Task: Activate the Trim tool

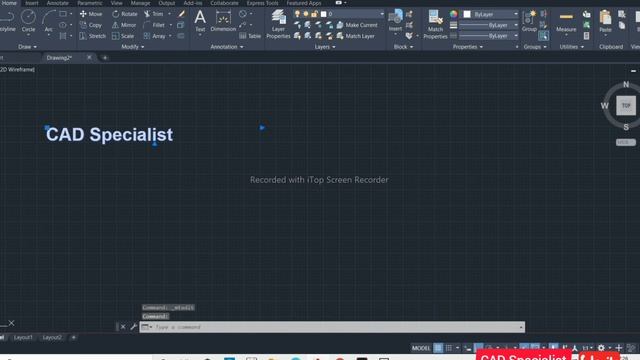Action: [154, 14]
